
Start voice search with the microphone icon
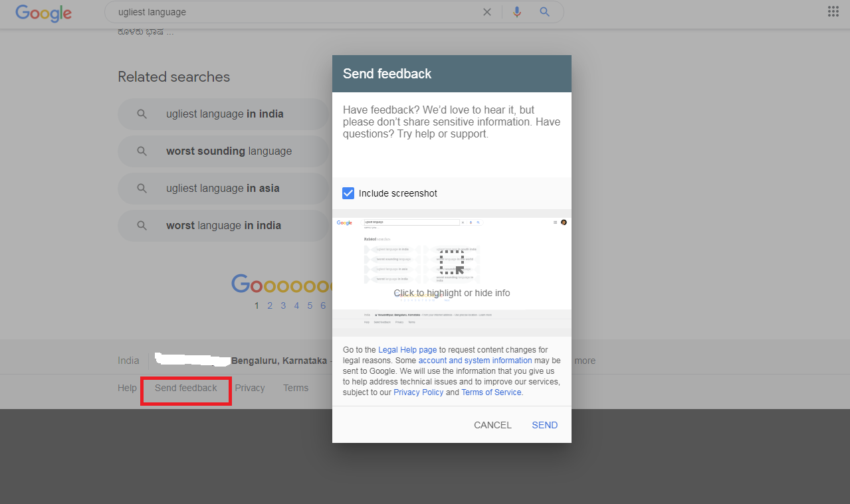[x=517, y=12]
